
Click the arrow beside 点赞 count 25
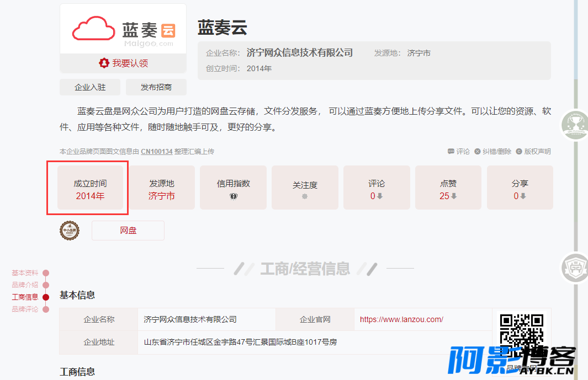click(x=454, y=196)
